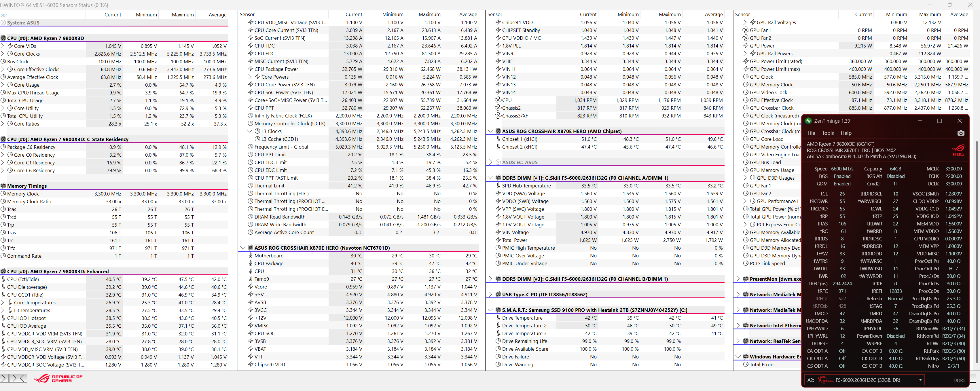Expand the PresentMon section
Image resolution: width=980 pixels, height=391 pixels.
click(738, 279)
